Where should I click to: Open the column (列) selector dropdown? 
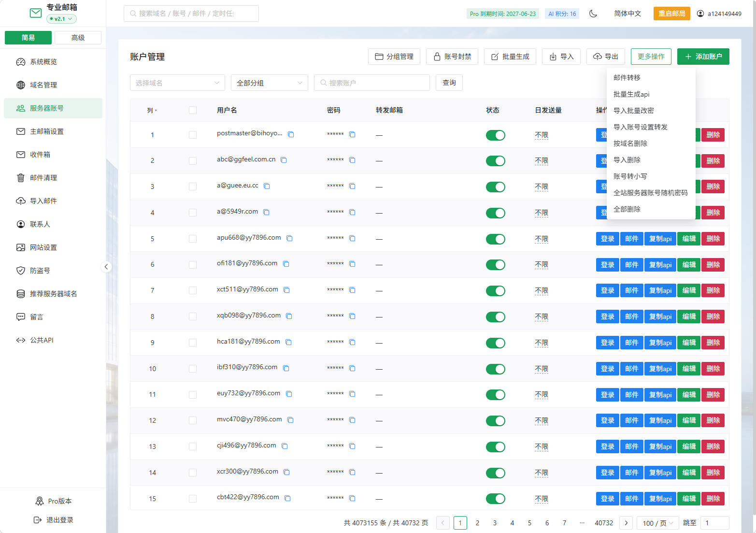click(x=152, y=110)
